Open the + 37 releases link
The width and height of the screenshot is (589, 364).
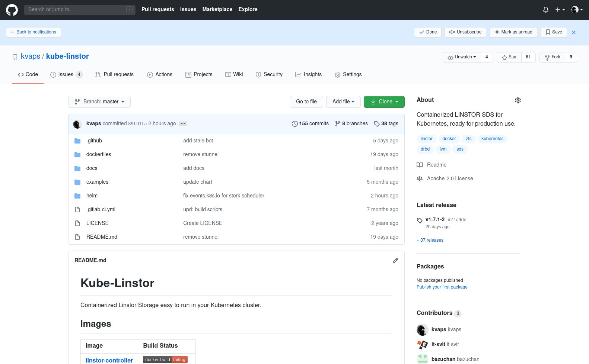pyautogui.click(x=430, y=241)
